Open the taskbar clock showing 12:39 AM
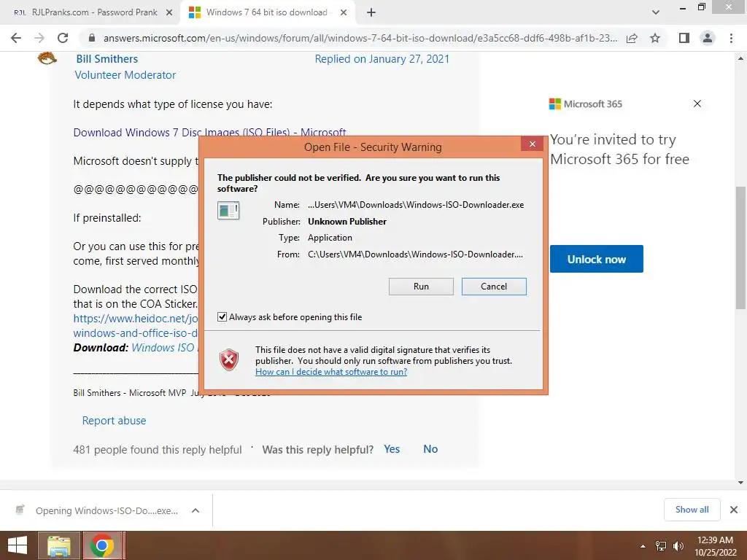 coord(715,546)
